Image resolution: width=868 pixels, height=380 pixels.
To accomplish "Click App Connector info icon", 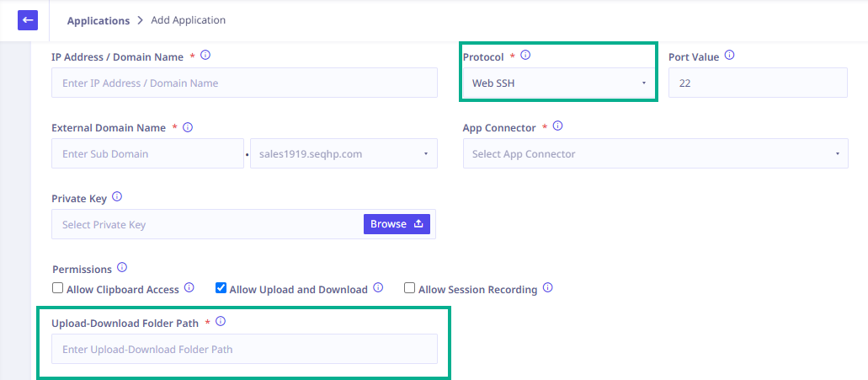I will (558, 126).
